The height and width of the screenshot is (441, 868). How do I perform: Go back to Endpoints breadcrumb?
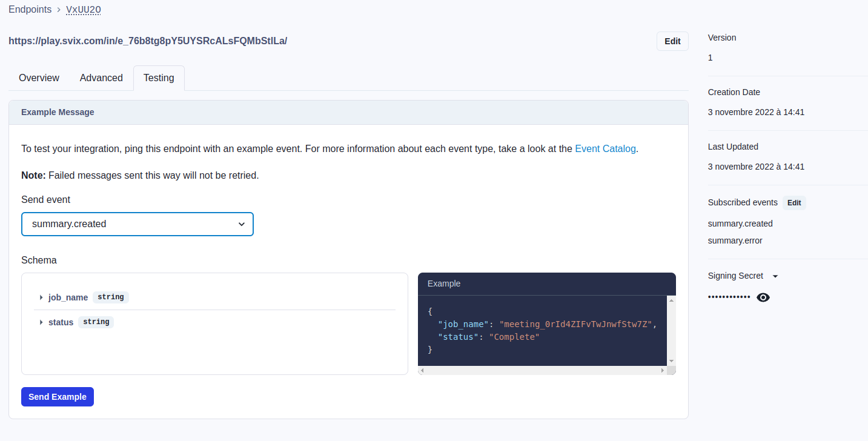pyautogui.click(x=30, y=10)
